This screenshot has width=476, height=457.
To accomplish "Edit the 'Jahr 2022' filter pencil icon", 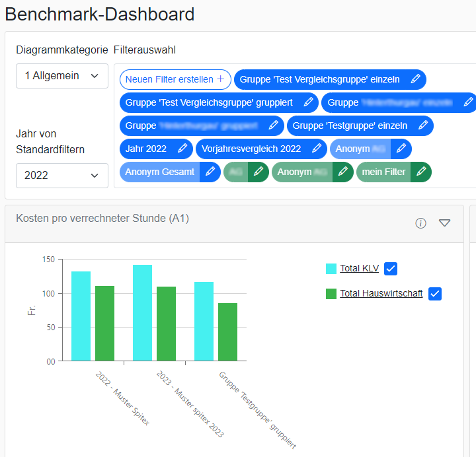I will (x=182, y=149).
